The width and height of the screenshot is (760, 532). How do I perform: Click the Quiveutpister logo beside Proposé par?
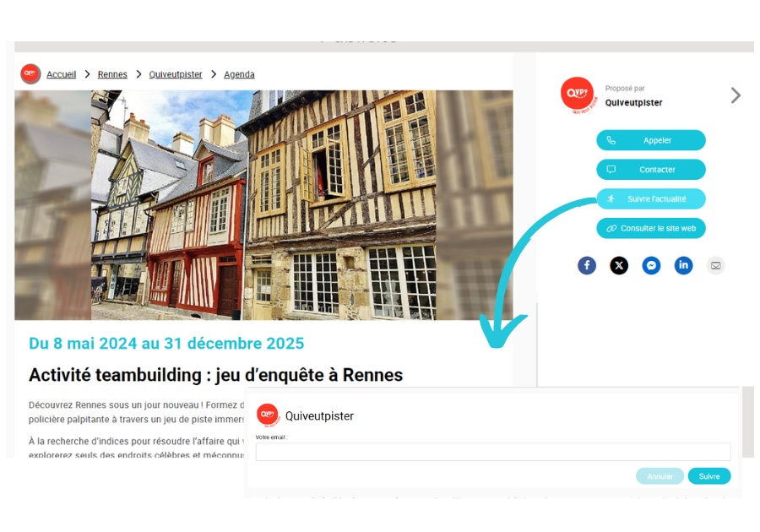click(x=578, y=95)
